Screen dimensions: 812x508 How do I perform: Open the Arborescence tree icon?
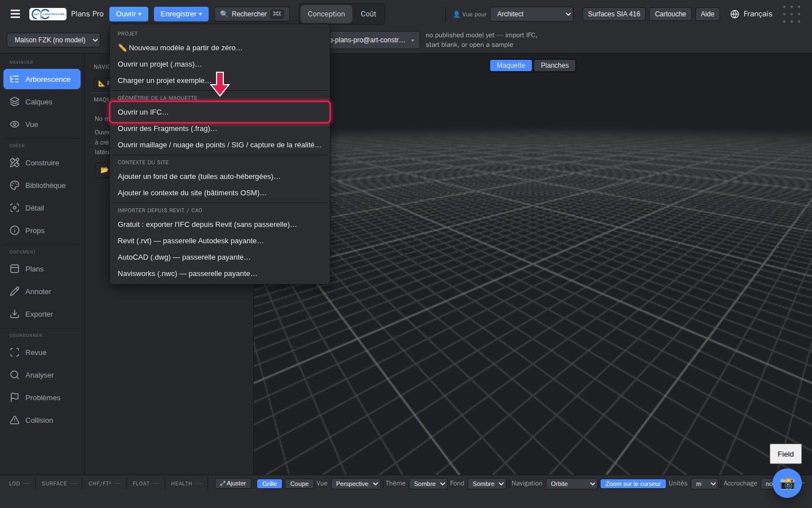[15, 80]
